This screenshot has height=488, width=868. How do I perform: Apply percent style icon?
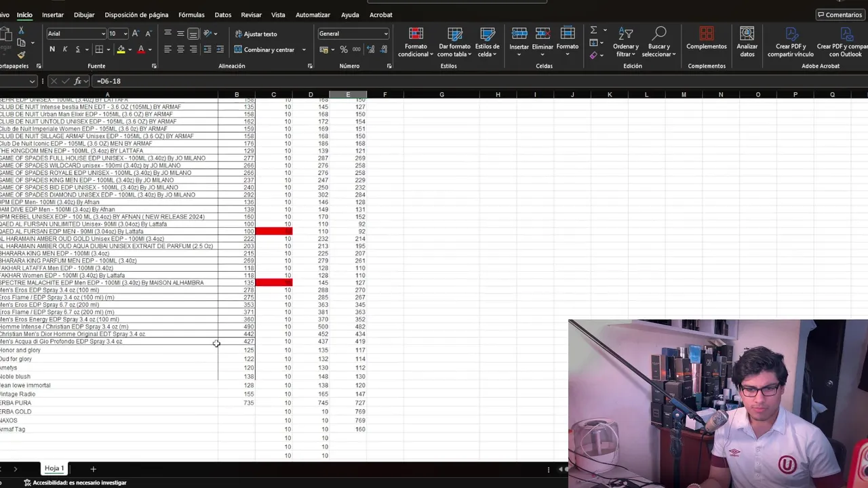pyautogui.click(x=344, y=49)
